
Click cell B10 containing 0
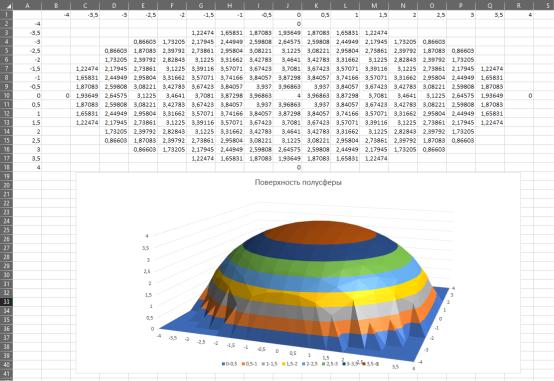(56, 95)
